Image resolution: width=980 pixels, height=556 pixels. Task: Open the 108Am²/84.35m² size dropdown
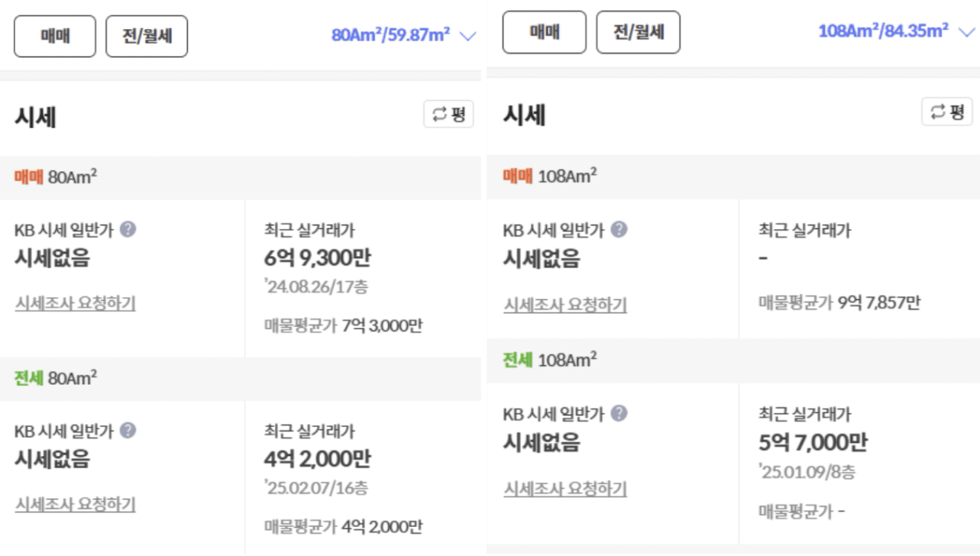pyautogui.click(x=896, y=32)
